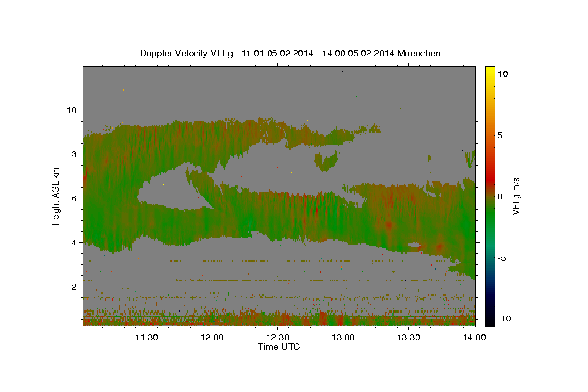The image size is (588, 392).
Task: Click the height tick label 4
Action: tap(74, 242)
